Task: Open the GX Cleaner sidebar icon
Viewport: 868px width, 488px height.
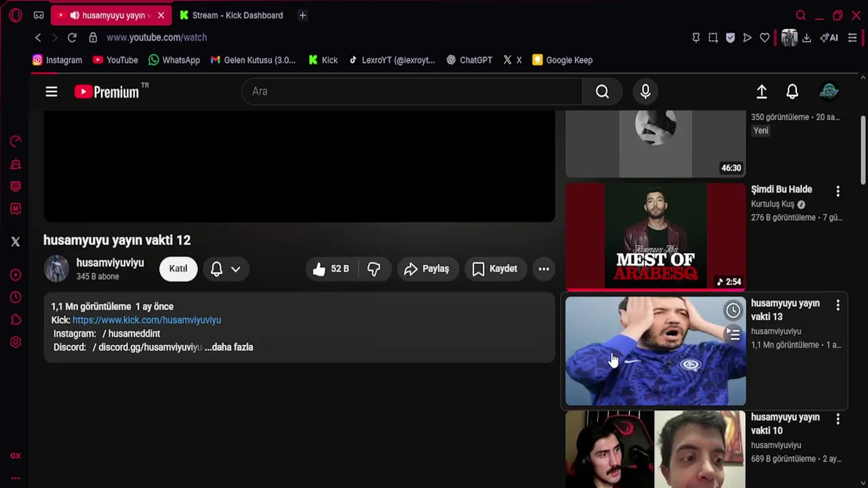Action: tap(16, 164)
